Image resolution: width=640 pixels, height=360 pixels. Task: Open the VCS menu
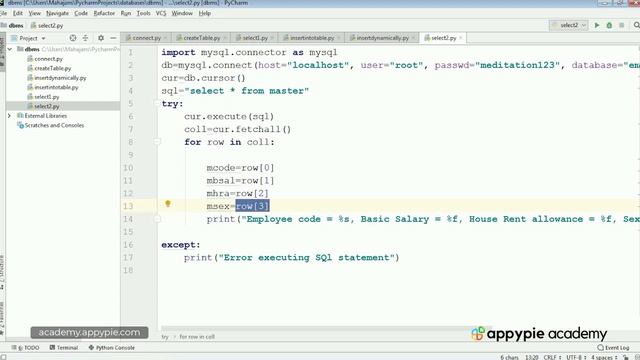pos(161,13)
